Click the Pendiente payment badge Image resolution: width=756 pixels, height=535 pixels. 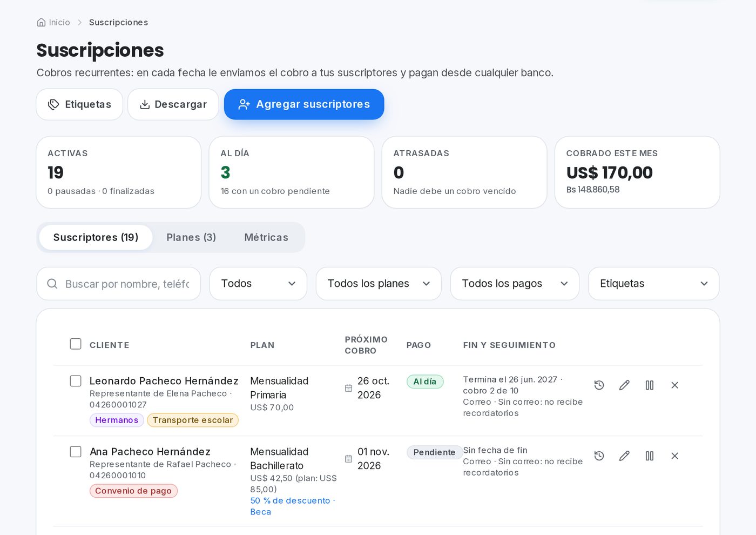click(x=434, y=453)
